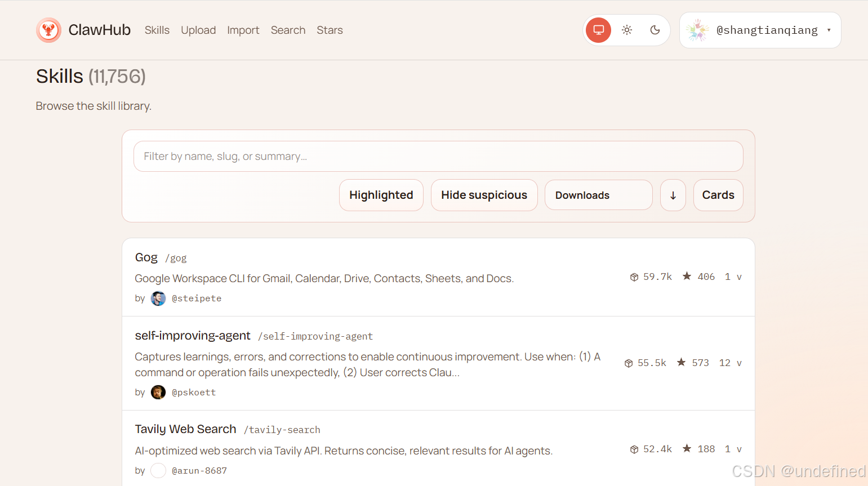Toggle sort direction arrow button
The image size is (868, 486).
(x=673, y=195)
